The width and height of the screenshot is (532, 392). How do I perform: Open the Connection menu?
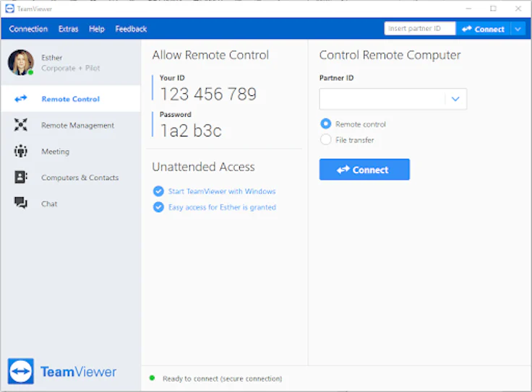(x=28, y=29)
